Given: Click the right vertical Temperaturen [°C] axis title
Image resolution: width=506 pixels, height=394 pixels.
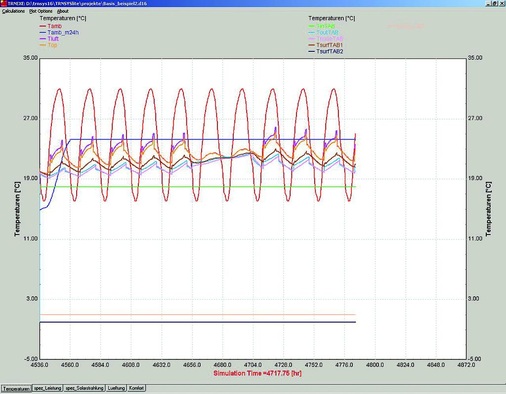Looking at the screenshot, I should [x=489, y=209].
